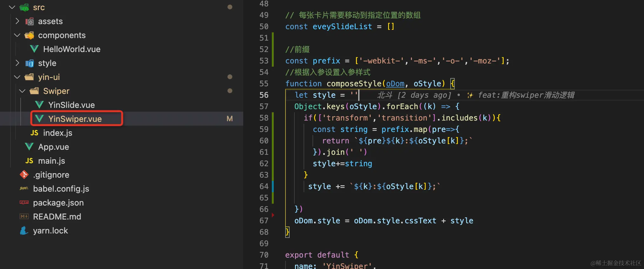Click the prefix constant on line 53
The height and width of the screenshot is (269, 644).
point(326,61)
